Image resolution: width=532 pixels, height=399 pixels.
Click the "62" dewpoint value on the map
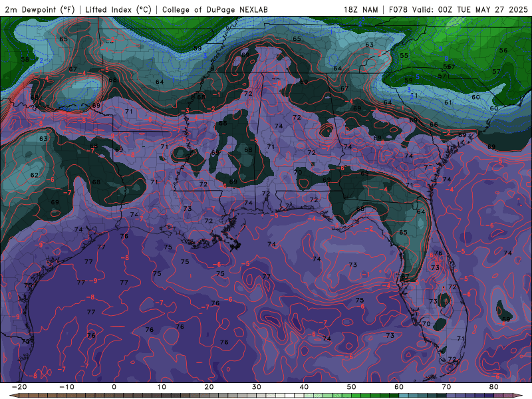(x=35, y=176)
